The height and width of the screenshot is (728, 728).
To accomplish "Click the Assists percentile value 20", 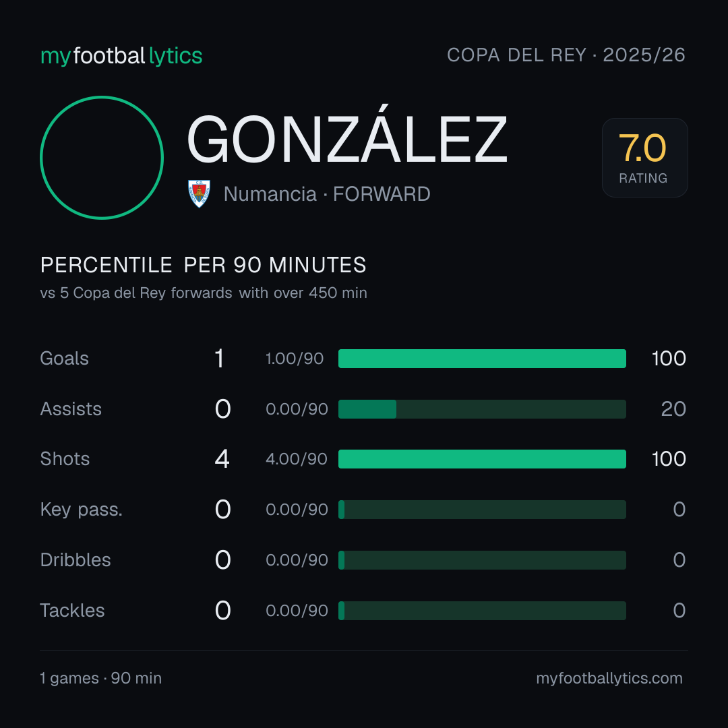I will coord(673,409).
